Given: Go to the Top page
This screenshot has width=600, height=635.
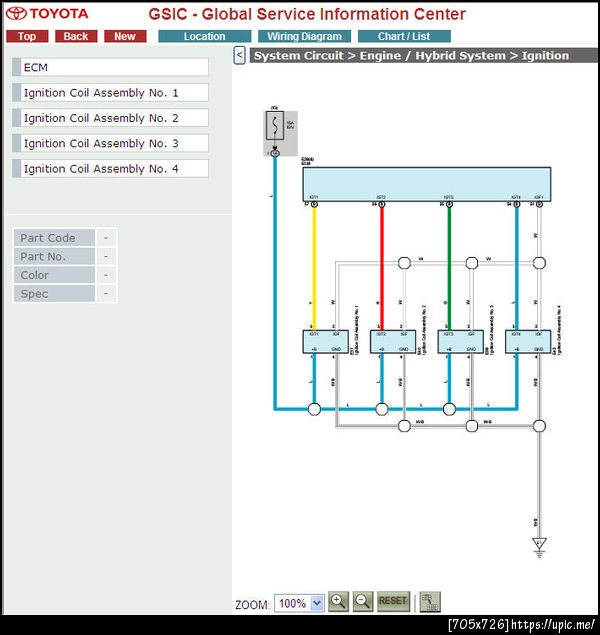Looking at the screenshot, I should click(27, 36).
